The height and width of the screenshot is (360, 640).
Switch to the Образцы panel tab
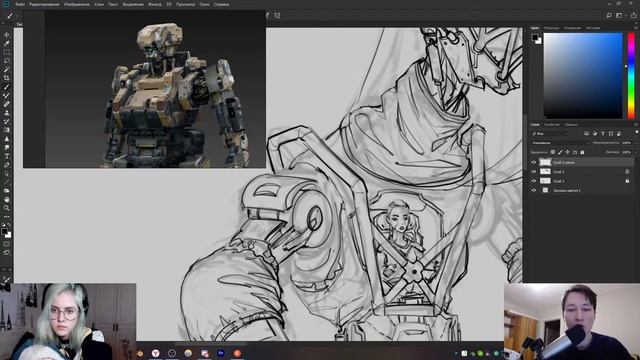click(x=551, y=28)
